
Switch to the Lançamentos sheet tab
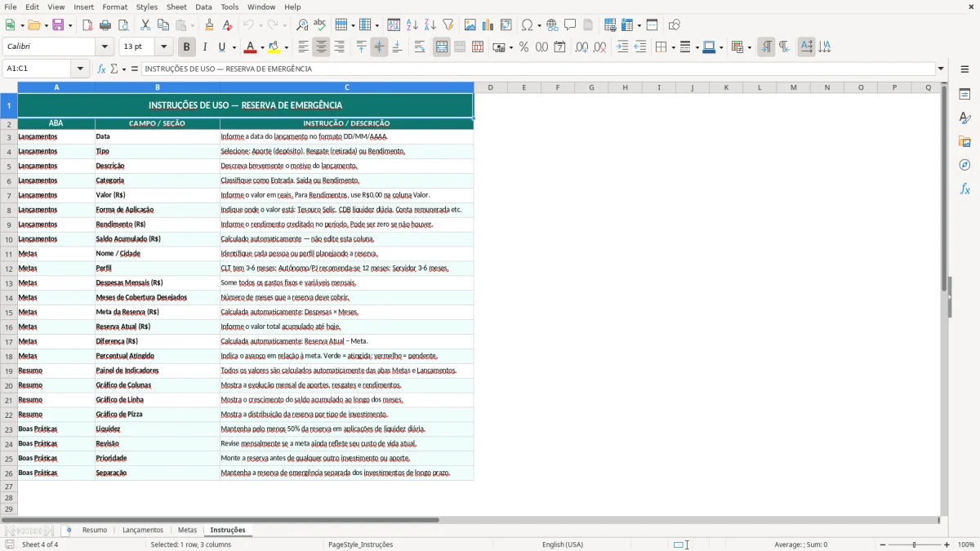[x=143, y=531]
